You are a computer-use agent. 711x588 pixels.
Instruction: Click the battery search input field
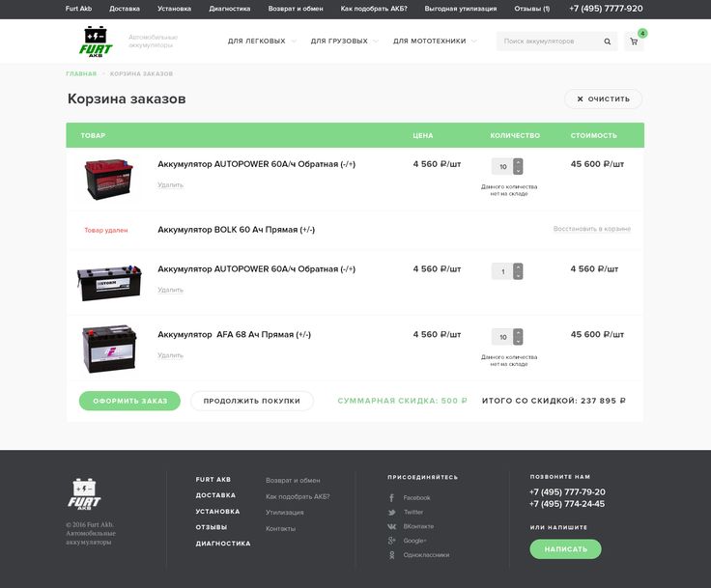(549, 42)
